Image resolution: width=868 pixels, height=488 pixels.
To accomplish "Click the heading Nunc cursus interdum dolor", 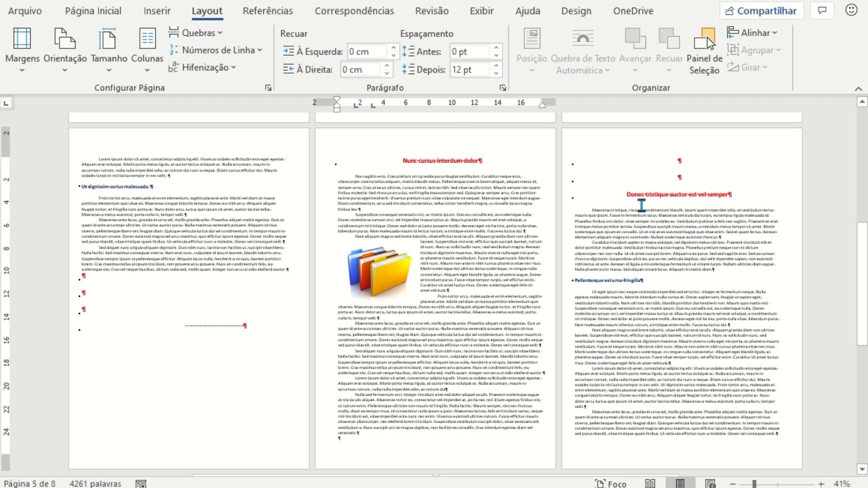I will point(442,161).
